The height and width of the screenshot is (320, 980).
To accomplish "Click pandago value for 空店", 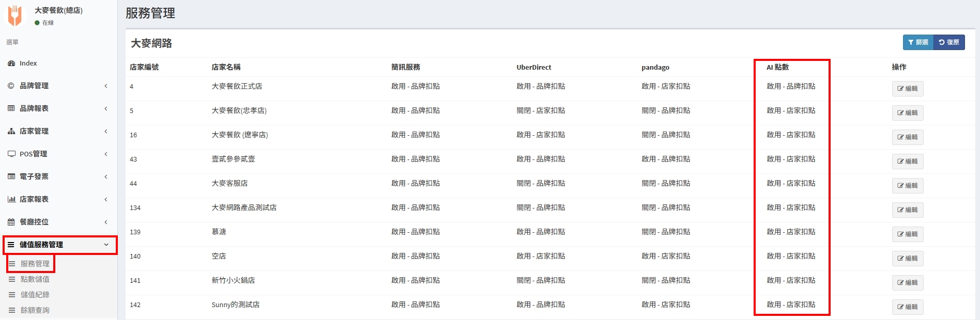I will pyautogui.click(x=666, y=256).
